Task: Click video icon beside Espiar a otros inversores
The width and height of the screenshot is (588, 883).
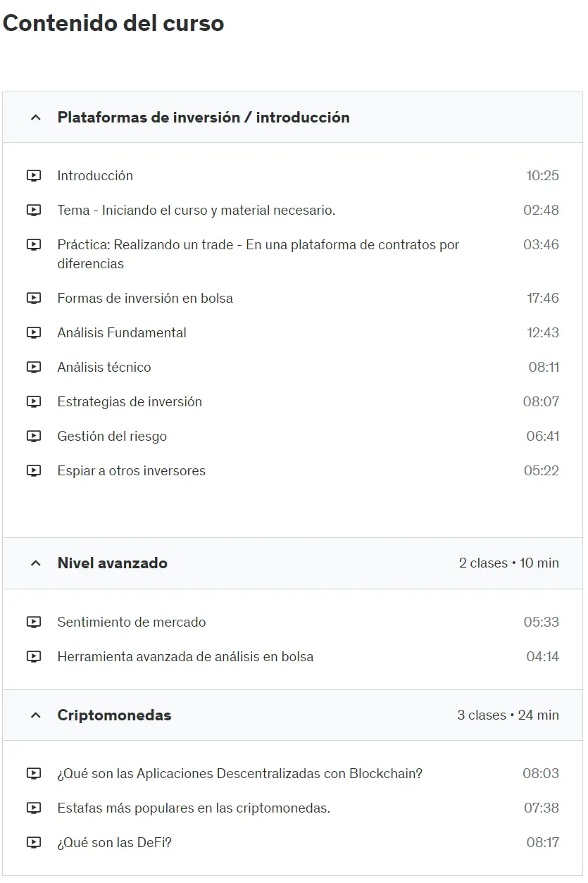Action: (x=34, y=471)
